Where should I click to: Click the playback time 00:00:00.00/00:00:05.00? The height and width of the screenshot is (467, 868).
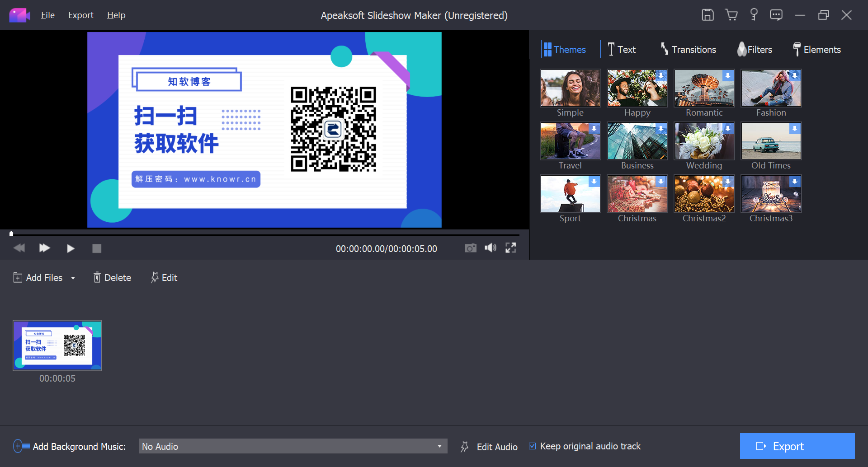tap(387, 249)
